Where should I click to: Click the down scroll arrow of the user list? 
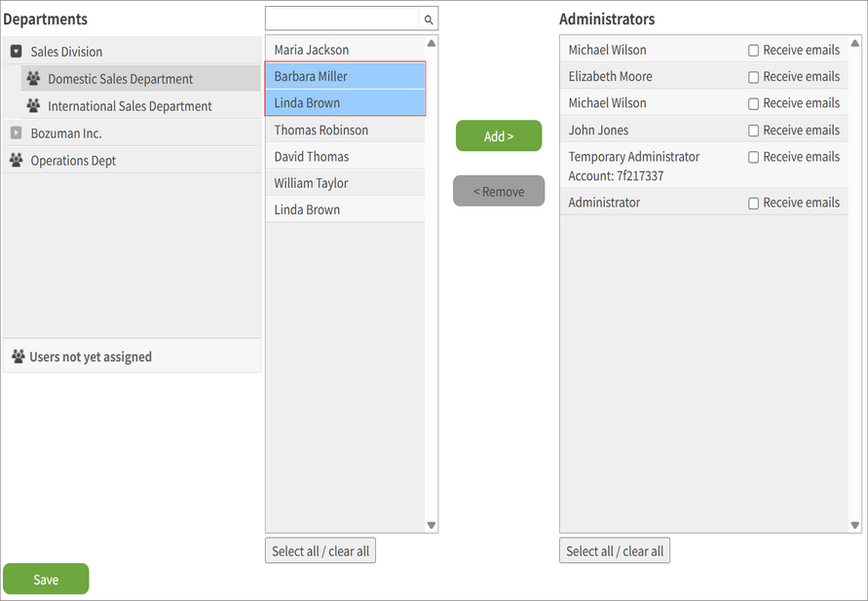(431, 525)
